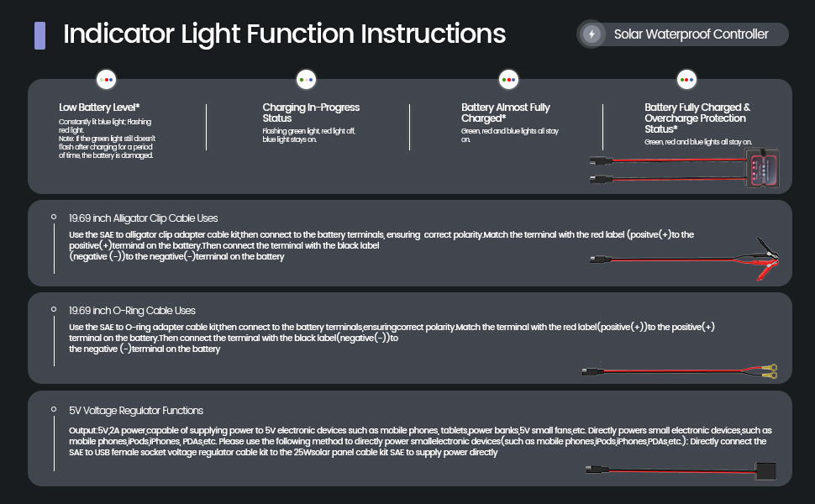Select the 19.69 inch Alligator Clip Cable Uses heading
The image size is (815, 504).
coord(144,218)
